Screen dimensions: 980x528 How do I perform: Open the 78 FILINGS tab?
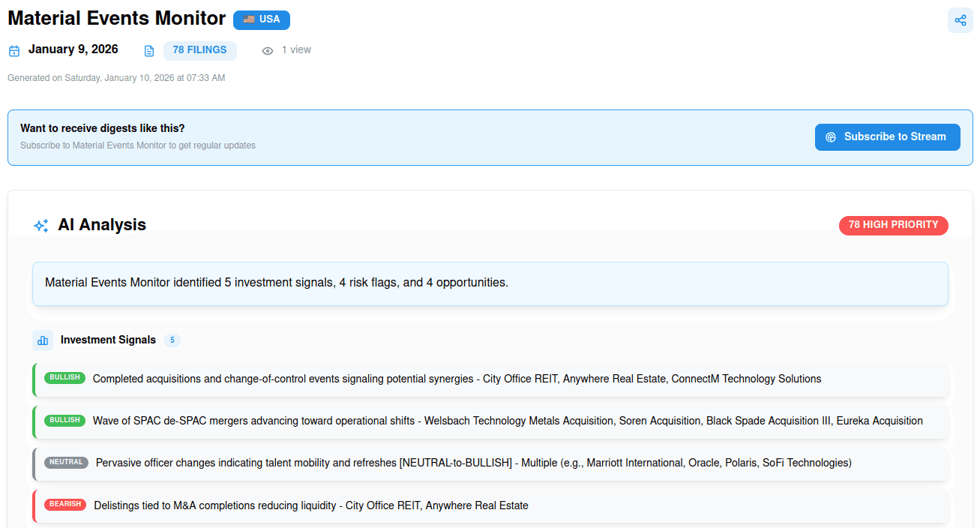click(200, 49)
